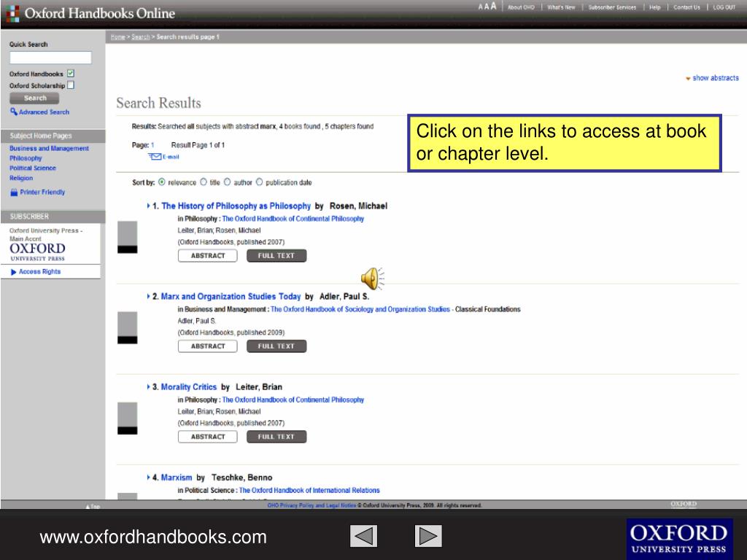Click the Quick Search input field
747x560 pixels.
pos(50,58)
